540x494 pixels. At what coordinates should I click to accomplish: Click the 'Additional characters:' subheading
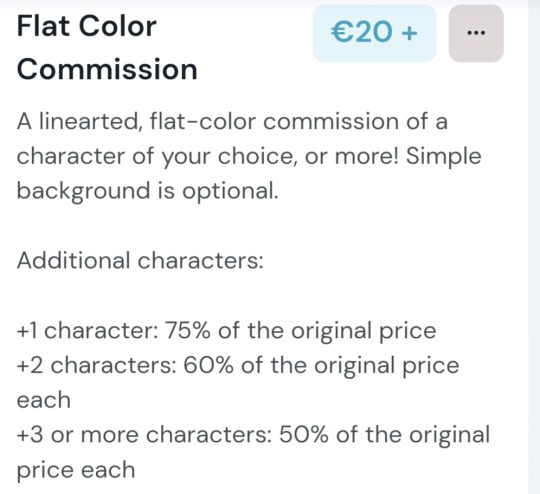tap(140, 260)
